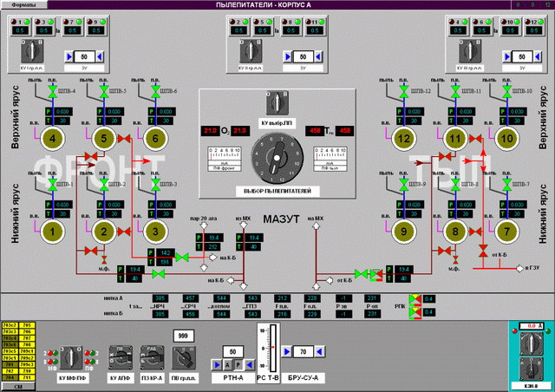Switch РТН-А to P mode
Viewport: 555px width, 392px height.
pos(238,365)
